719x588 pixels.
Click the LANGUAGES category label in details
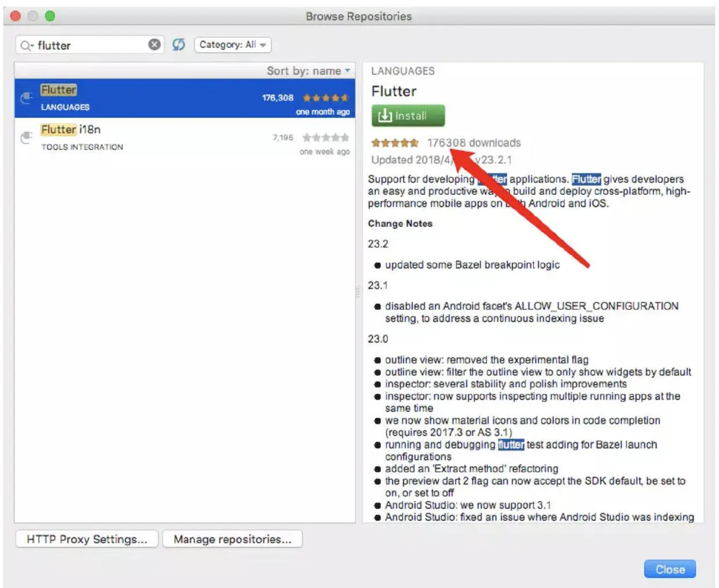coord(403,71)
